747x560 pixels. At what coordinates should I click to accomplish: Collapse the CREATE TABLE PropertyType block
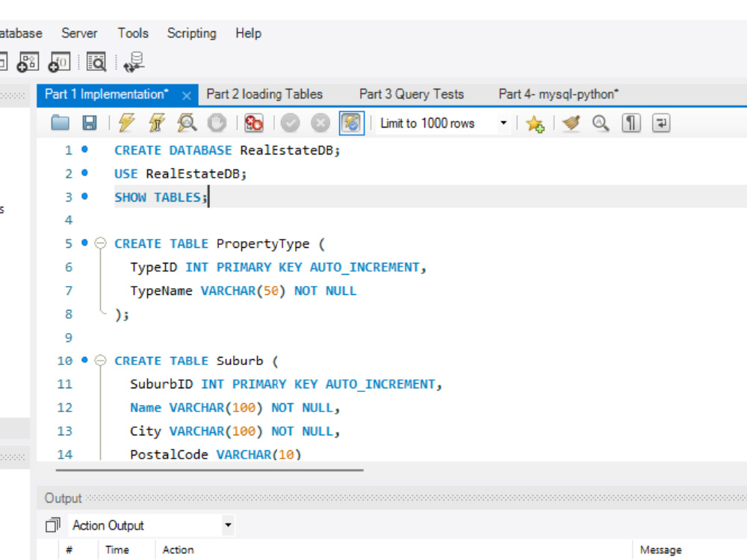click(100, 243)
